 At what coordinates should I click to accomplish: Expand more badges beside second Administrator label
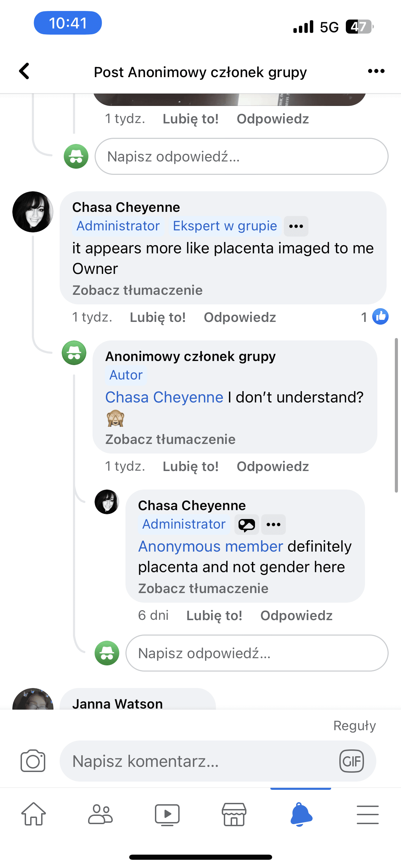point(274,525)
